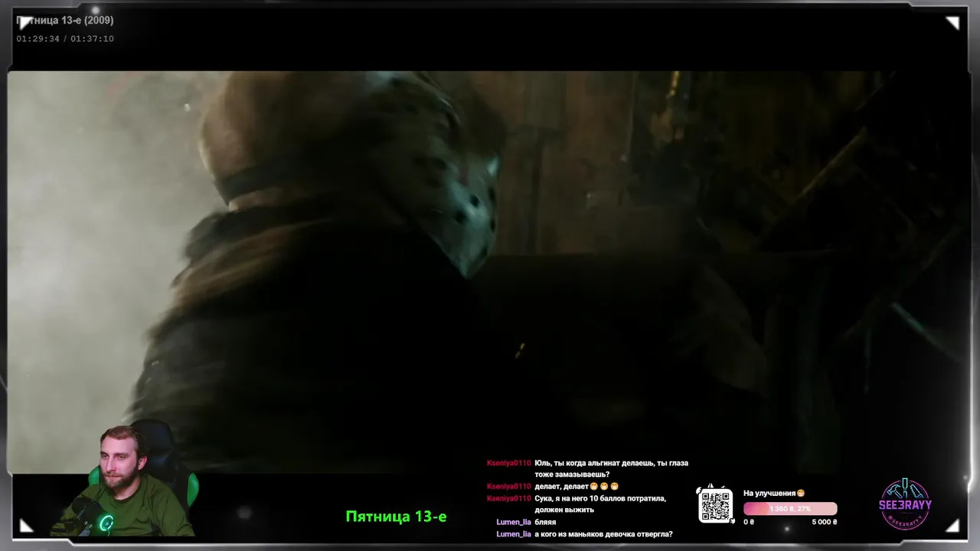Click the QR code for donations

tap(716, 506)
